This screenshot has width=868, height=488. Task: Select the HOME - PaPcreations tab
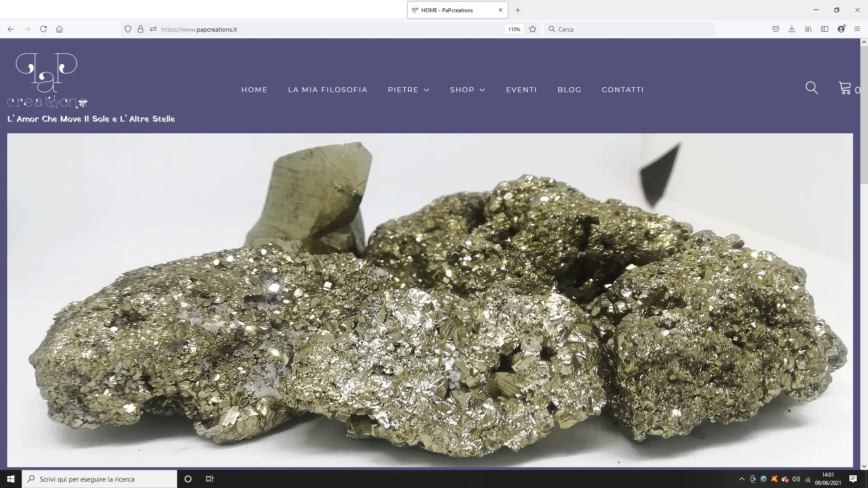(x=458, y=10)
